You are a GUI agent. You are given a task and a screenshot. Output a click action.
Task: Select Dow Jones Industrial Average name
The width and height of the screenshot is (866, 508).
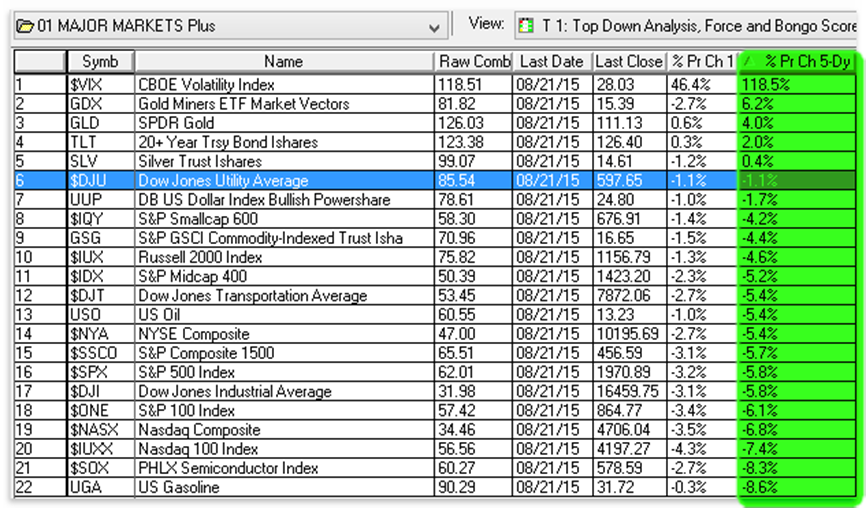pyautogui.click(x=284, y=391)
